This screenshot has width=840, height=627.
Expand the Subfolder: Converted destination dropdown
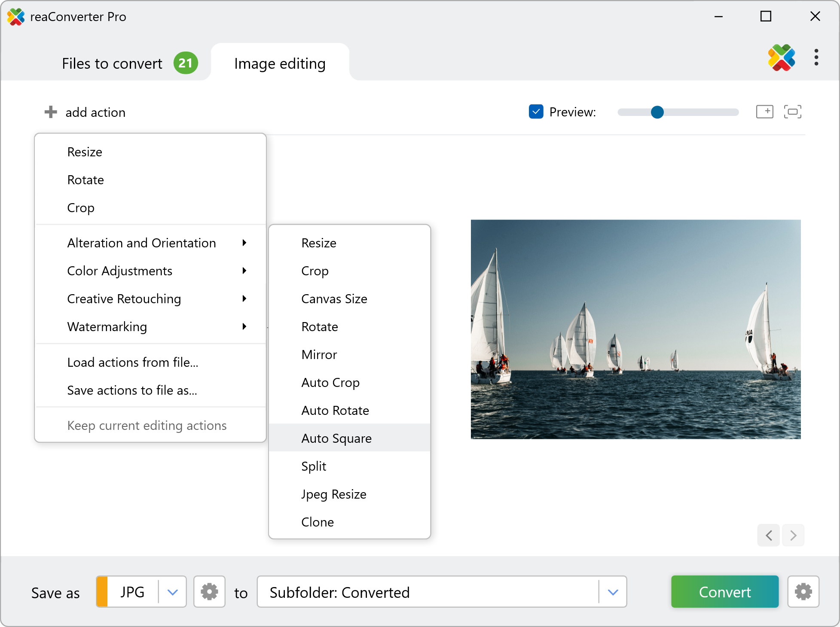613,592
